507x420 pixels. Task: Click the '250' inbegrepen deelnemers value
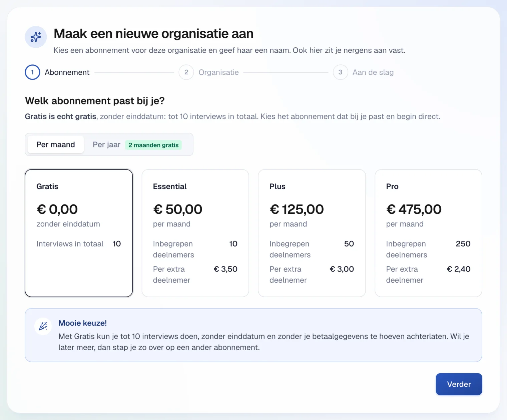tap(463, 244)
